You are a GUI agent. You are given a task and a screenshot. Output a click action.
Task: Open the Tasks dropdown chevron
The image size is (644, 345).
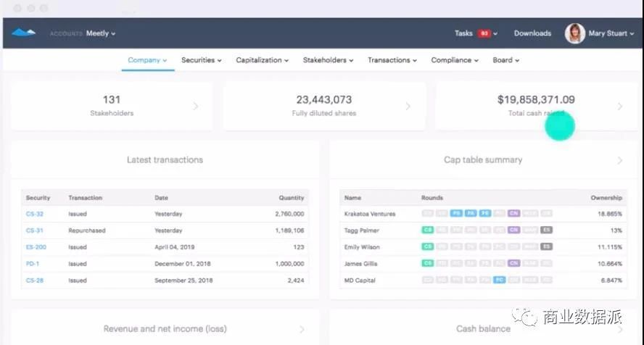point(495,33)
